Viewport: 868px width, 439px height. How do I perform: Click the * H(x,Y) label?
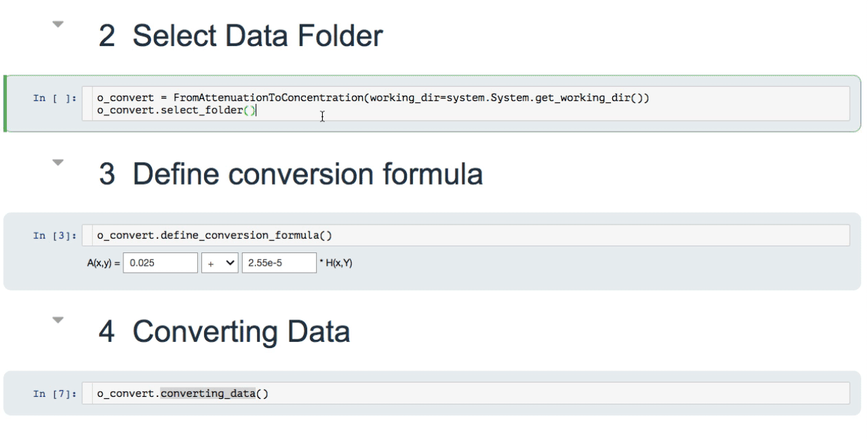336,263
